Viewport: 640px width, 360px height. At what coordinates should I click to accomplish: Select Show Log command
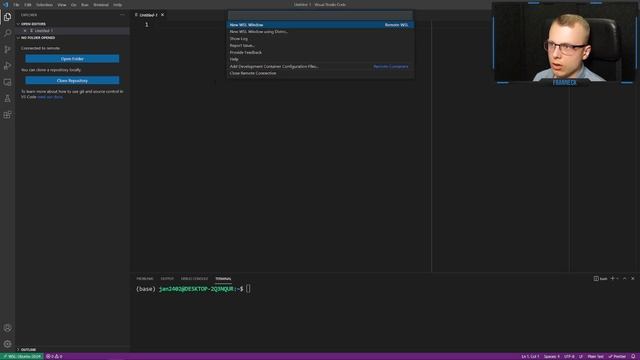tap(320, 39)
